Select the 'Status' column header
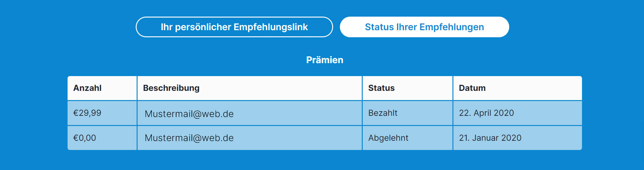Screen dimensions: 644x170 pyautogui.click(x=381, y=88)
